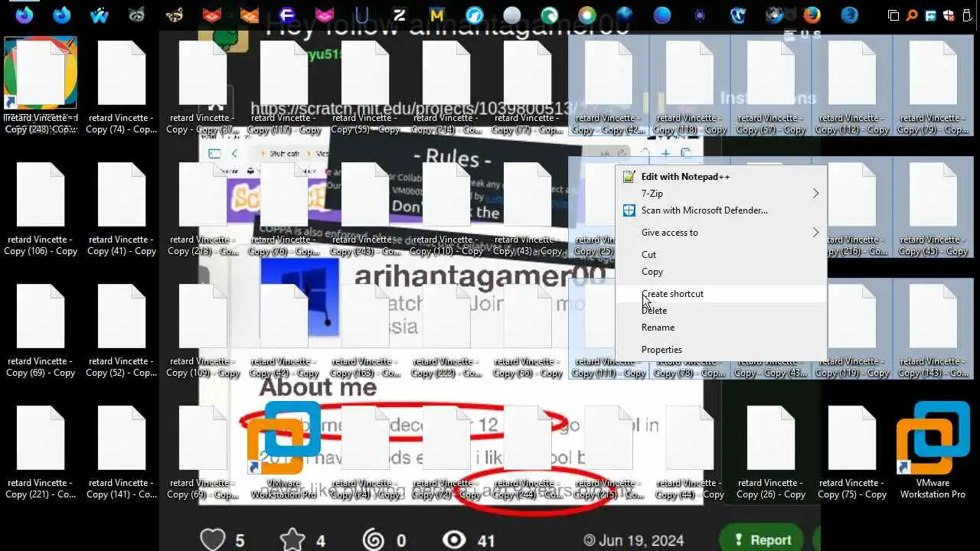The image size is (980, 551).
Task: Select the file labeled Copy (44)
Action: [690, 452]
